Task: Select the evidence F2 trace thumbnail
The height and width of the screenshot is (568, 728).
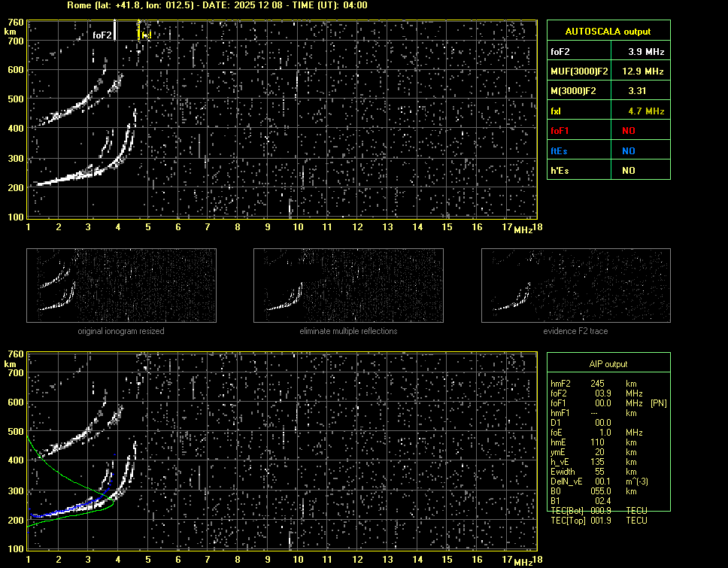Action: pos(575,285)
